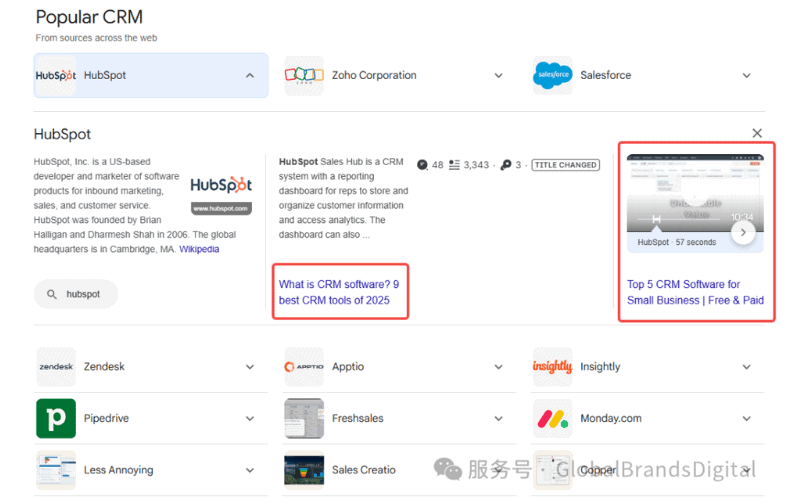The image size is (800, 500).
Task: Click the green Pipedrive logo
Action: click(x=56, y=418)
